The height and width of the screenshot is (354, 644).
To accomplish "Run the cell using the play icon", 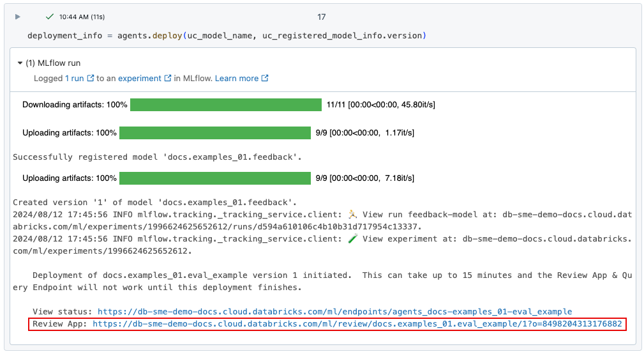I will (18, 17).
